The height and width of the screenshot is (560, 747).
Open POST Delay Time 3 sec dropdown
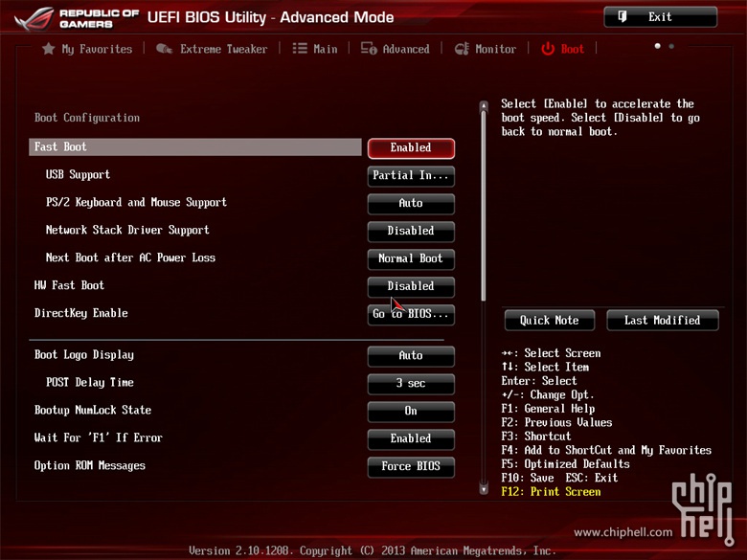(x=411, y=383)
